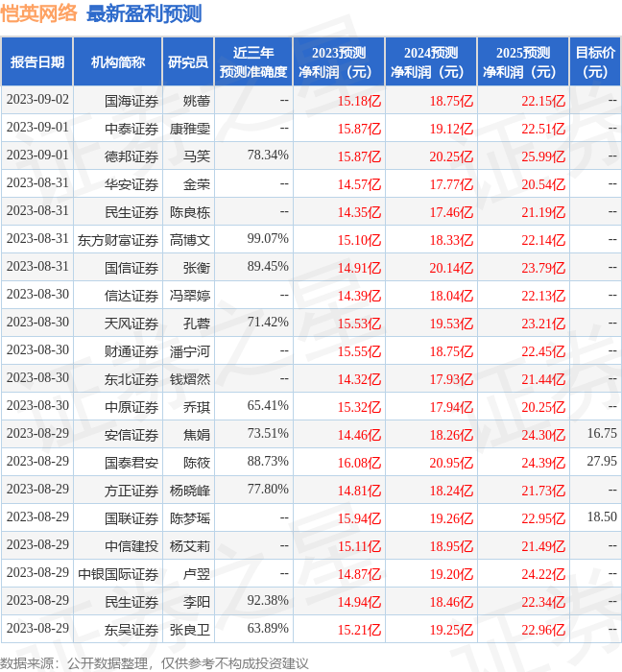
Task: Click 2023 profit value 15.18亿
Action: pos(359,101)
